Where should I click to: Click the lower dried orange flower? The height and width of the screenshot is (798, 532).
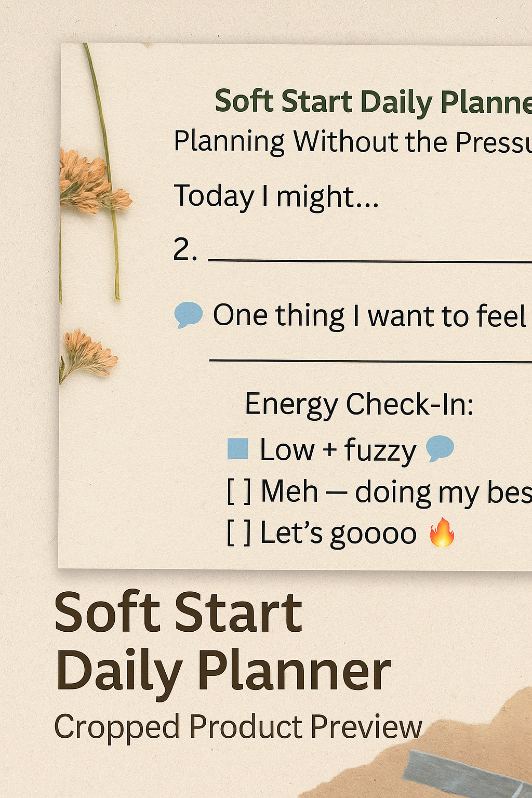(x=89, y=354)
